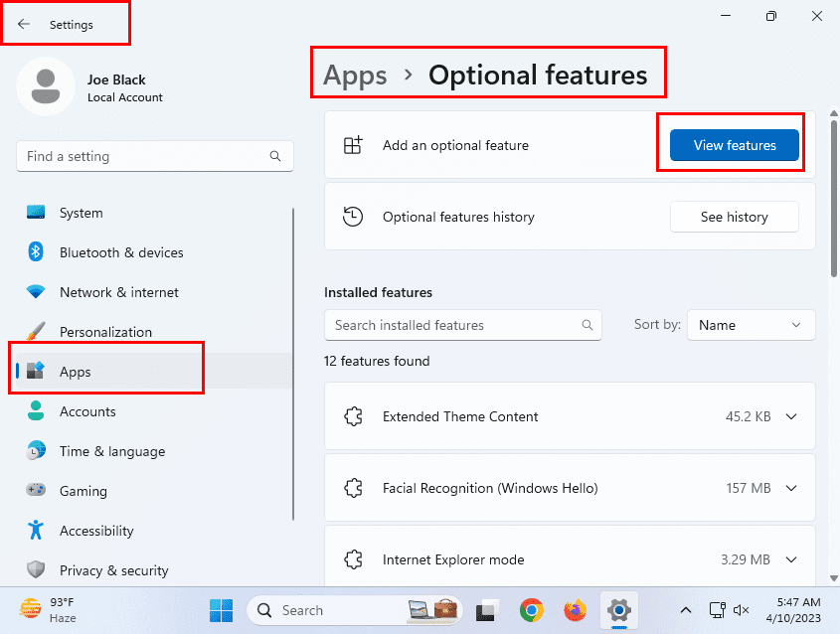Viewport: 840px width, 634px height.
Task: Click the Gaming controller icon
Action: coord(36,490)
